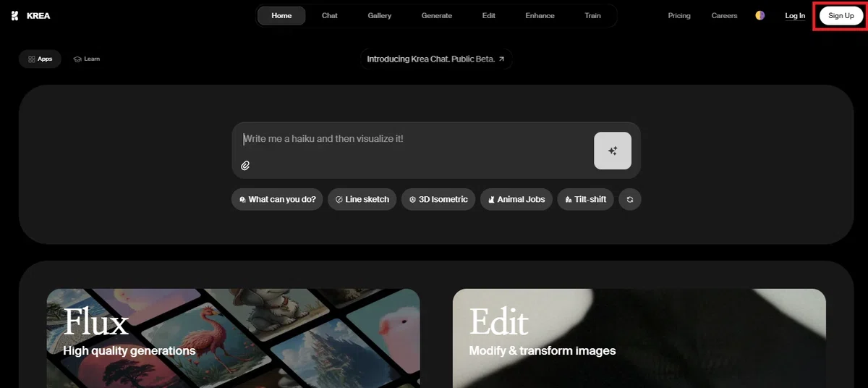Visit the Careers page
Viewport: 868px width, 388px height.
click(x=724, y=15)
